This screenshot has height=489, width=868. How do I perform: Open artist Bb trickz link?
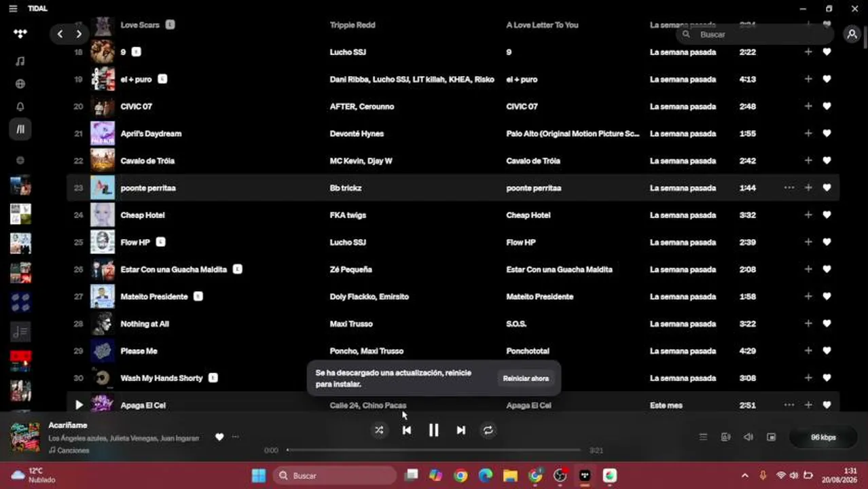click(x=346, y=187)
